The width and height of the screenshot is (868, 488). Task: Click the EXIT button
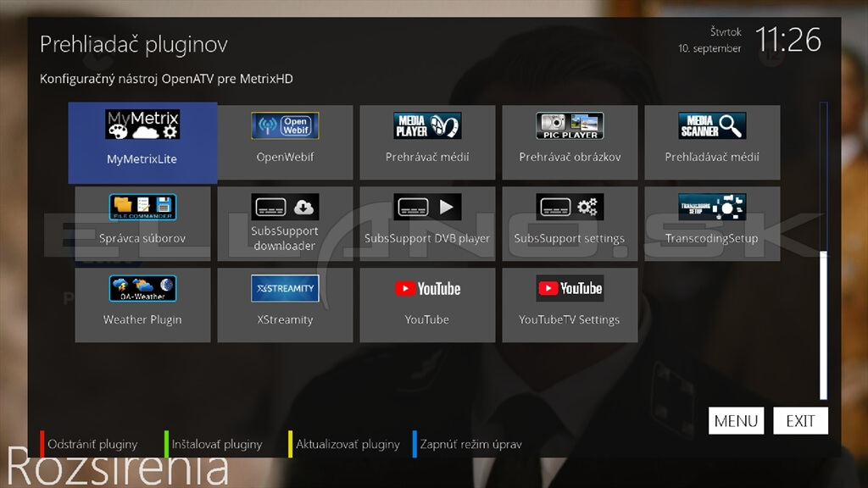point(800,421)
